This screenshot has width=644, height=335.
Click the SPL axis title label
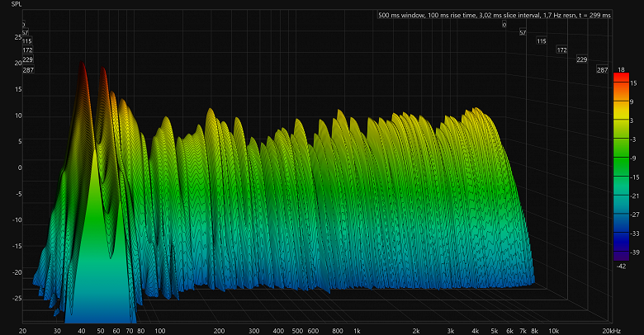(x=17, y=4)
